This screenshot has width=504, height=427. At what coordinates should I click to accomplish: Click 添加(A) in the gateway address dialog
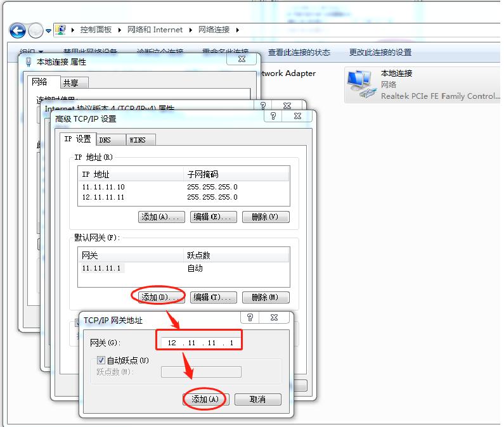point(205,399)
